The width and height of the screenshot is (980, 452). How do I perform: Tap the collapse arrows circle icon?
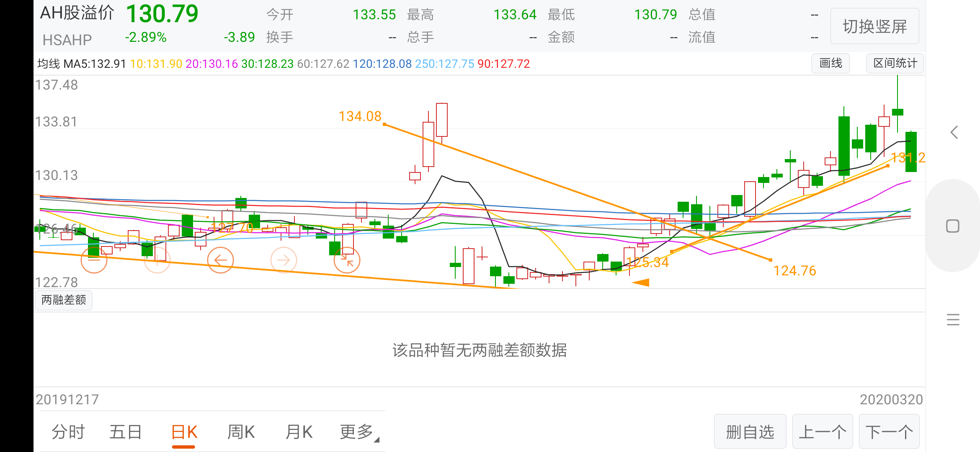[347, 260]
